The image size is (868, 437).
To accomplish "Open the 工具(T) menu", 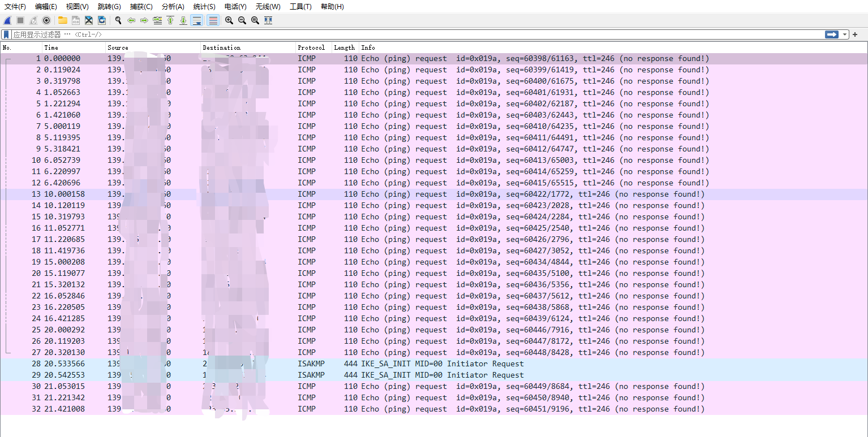I will [x=300, y=7].
